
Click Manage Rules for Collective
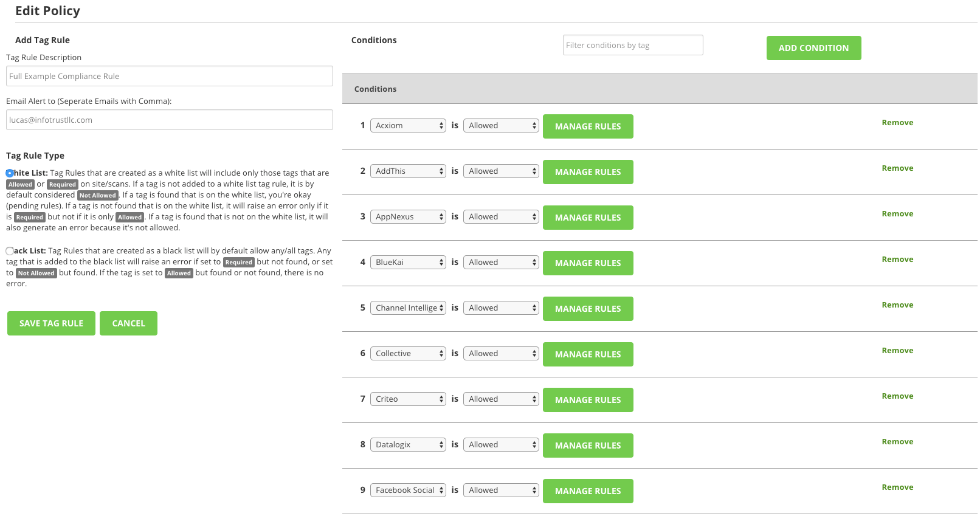point(588,354)
